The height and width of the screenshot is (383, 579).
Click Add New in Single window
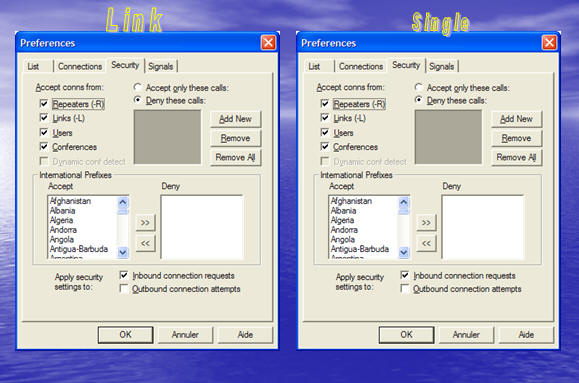tap(517, 119)
